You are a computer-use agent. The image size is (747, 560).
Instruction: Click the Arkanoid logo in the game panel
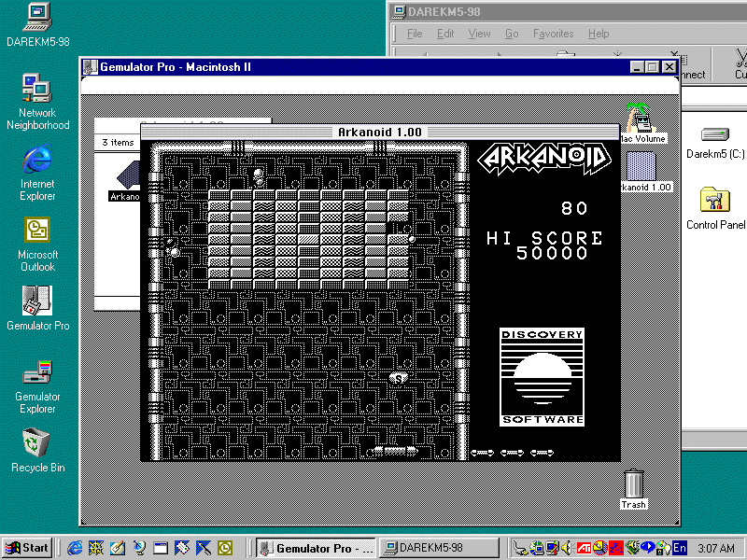pyautogui.click(x=544, y=158)
